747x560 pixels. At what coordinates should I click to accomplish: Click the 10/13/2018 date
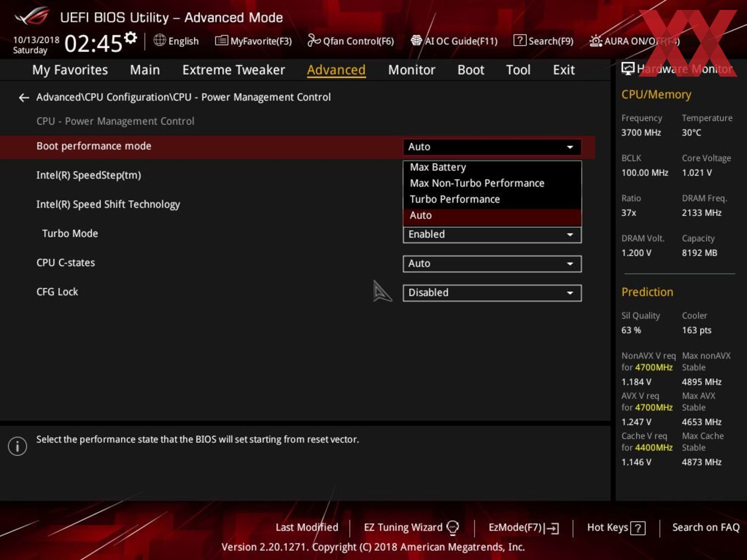(36, 40)
